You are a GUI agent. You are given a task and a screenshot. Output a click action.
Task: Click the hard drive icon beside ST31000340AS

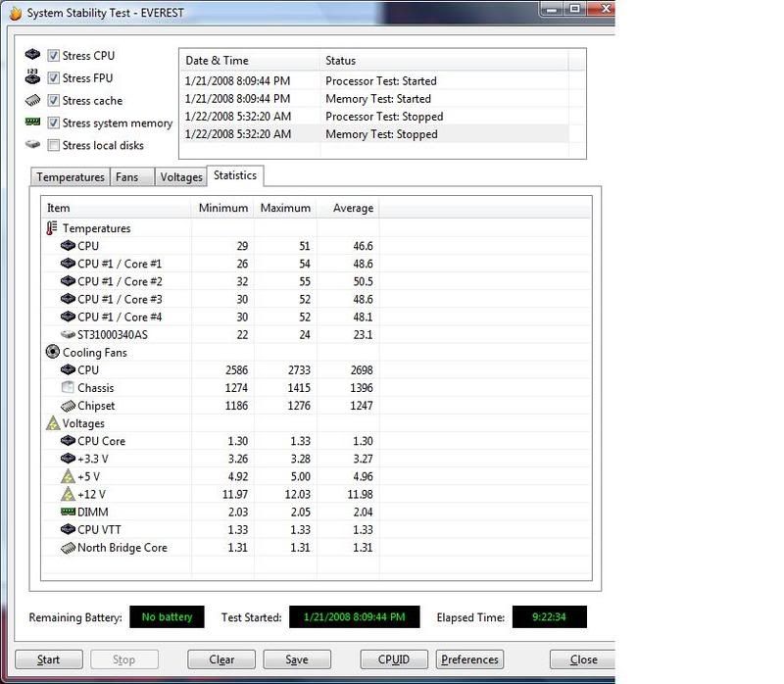point(68,334)
